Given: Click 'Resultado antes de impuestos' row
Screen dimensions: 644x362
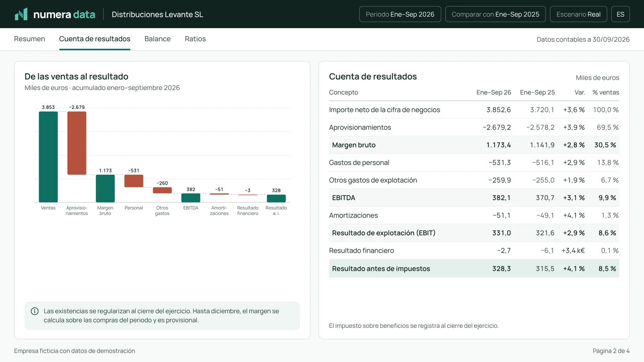Looking at the screenshot, I should (474, 268).
